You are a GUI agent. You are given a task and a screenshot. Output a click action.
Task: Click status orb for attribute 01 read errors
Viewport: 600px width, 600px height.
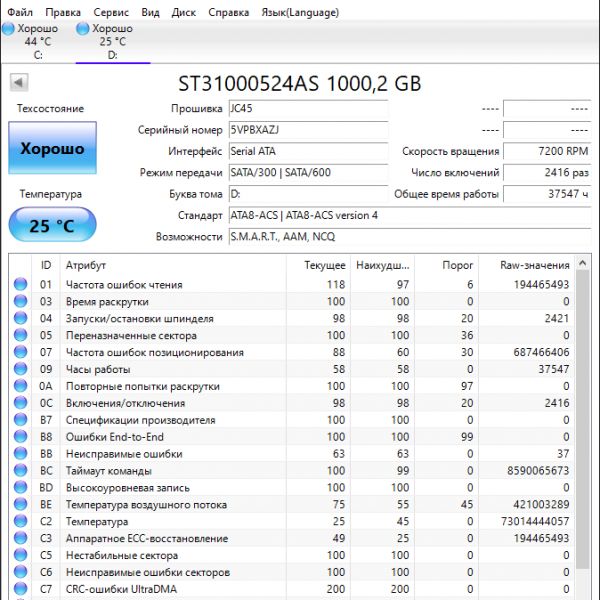[20, 285]
